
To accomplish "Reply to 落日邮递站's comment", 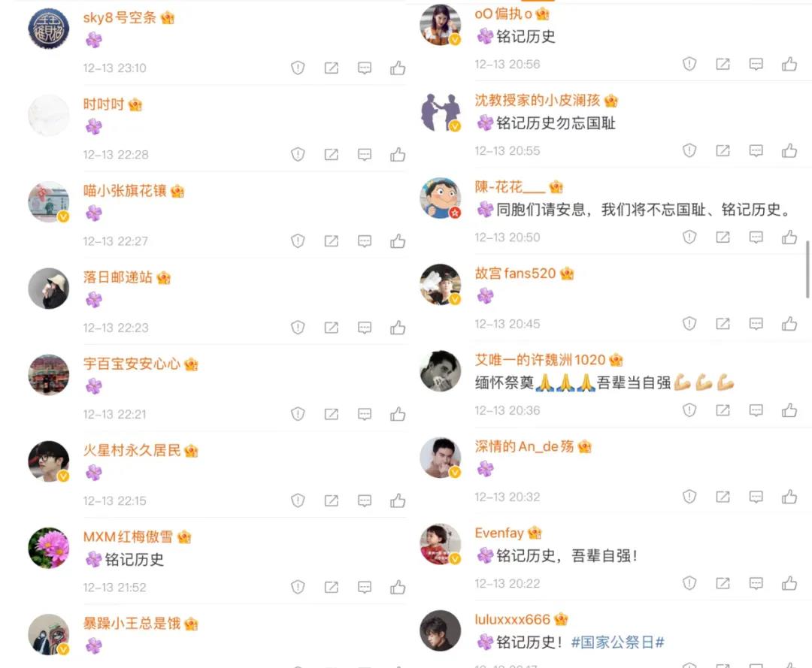I will tap(365, 328).
